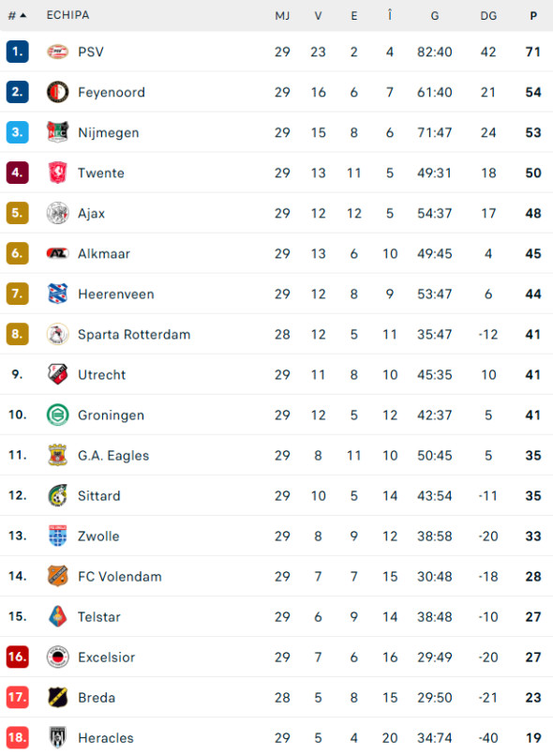
Task: Open the Sparta Rotterdam team page
Action: 133,334
